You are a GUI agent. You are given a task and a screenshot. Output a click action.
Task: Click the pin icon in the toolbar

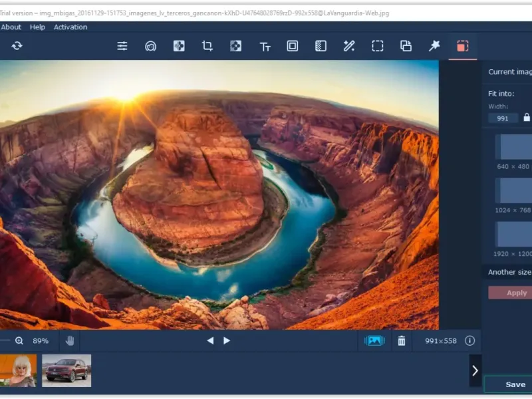434,46
